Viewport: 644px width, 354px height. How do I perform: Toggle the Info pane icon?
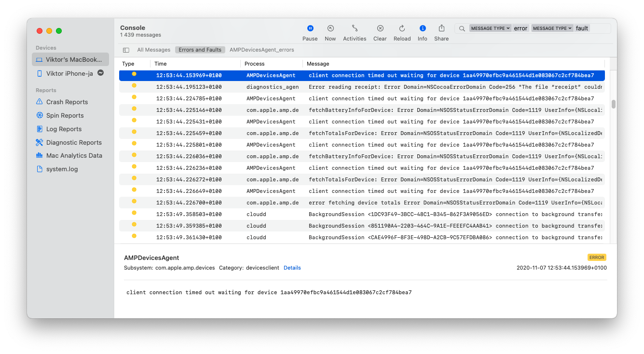click(x=423, y=28)
